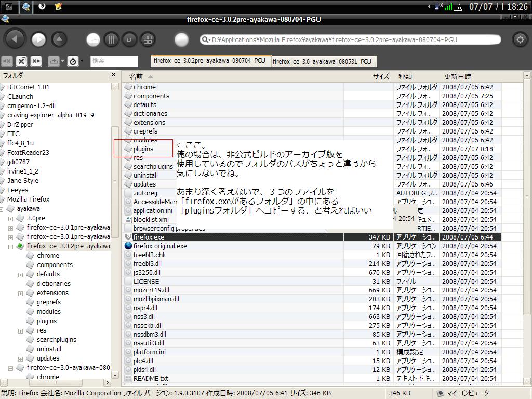Open the notepad pencil taskbar icon

[58, 6]
